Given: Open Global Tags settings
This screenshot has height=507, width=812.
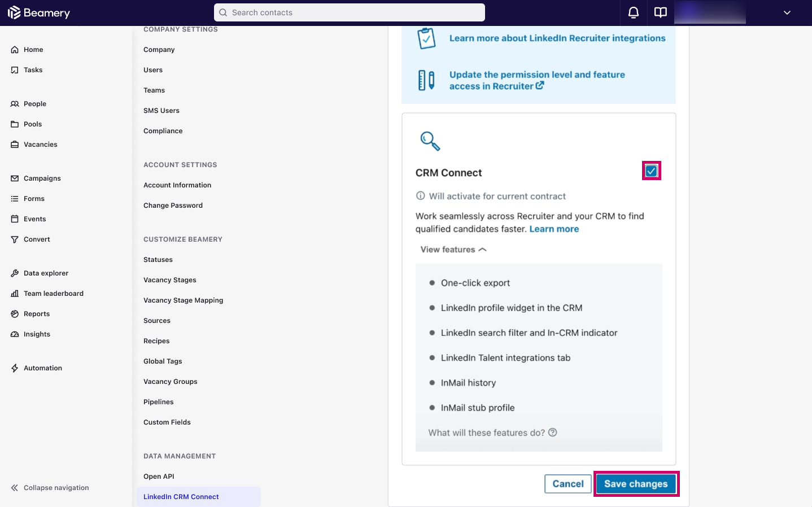Looking at the screenshot, I should 163,361.
